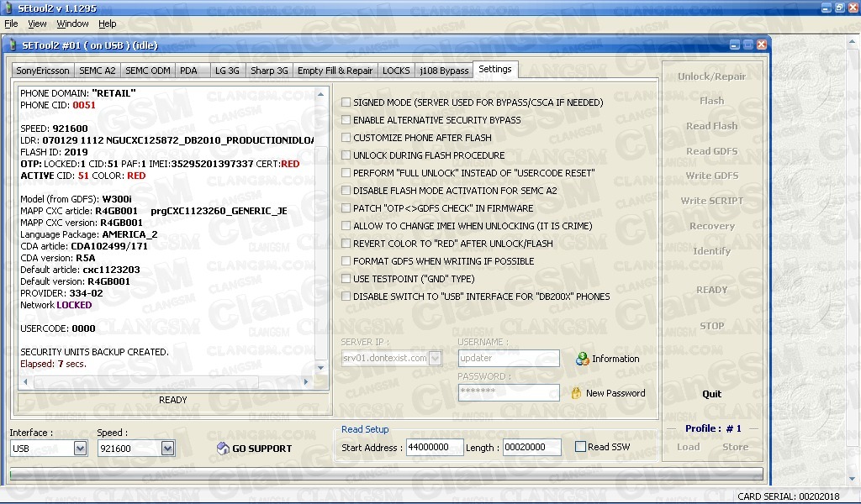
Task: Open the Interface dropdown
Action: 80,448
